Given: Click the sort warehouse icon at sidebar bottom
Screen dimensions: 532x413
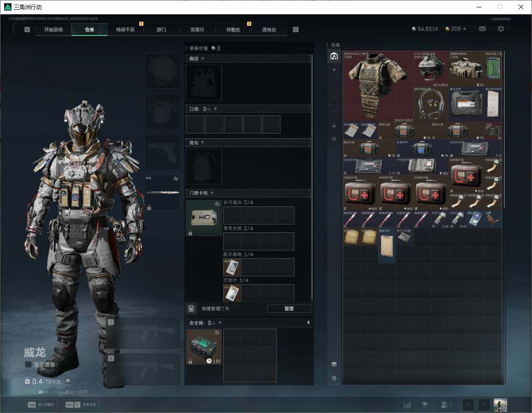Looking at the screenshot, I should coord(334,378).
